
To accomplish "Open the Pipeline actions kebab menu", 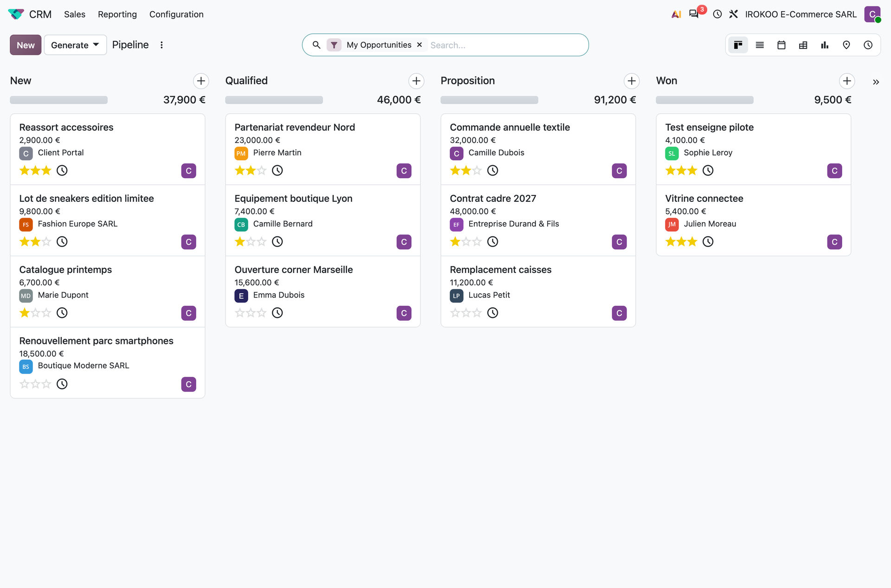I will pos(161,45).
